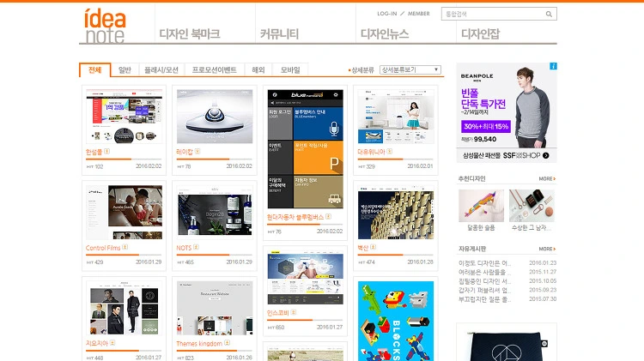This screenshot has height=361, width=644.
Task: Open board post dated 2016.01.23
Action: pyautogui.click(x=484, y=263)
